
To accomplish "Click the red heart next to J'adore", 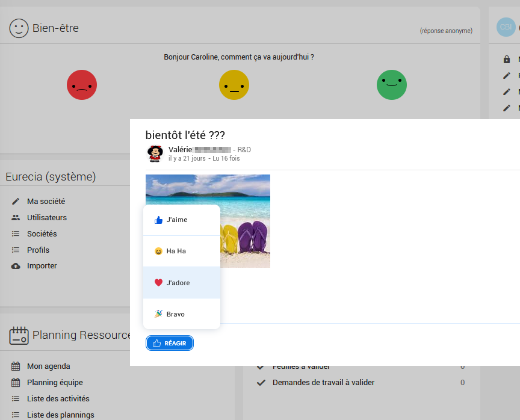I will [x=158, y=283].
